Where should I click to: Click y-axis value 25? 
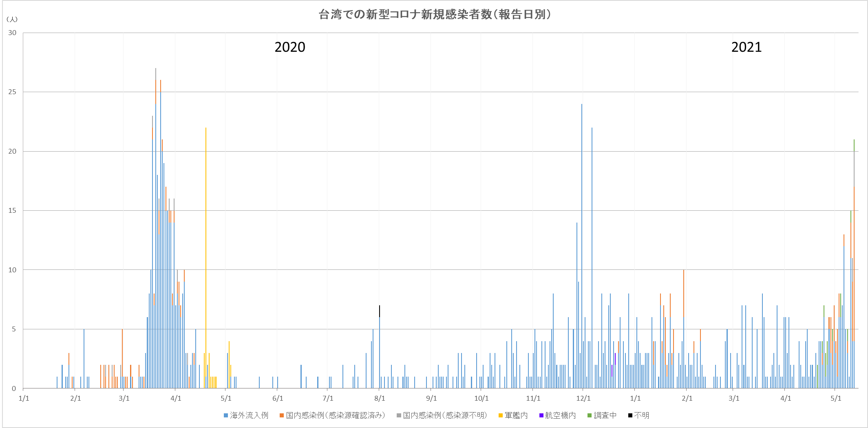click(13, 92)
